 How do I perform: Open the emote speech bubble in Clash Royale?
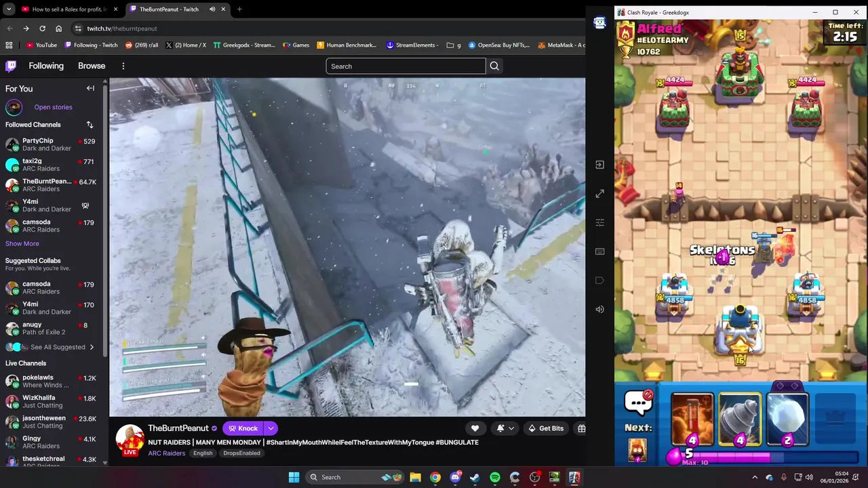point(638,403)
